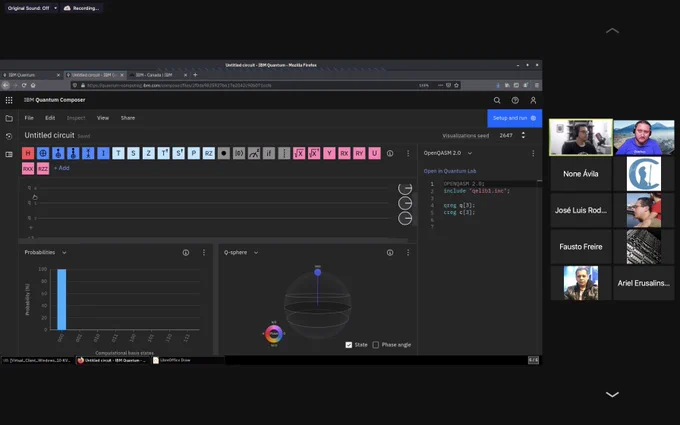This screenshot has width=680, height=425.
Task: Select the pink U gate
Action: point(375,153)
